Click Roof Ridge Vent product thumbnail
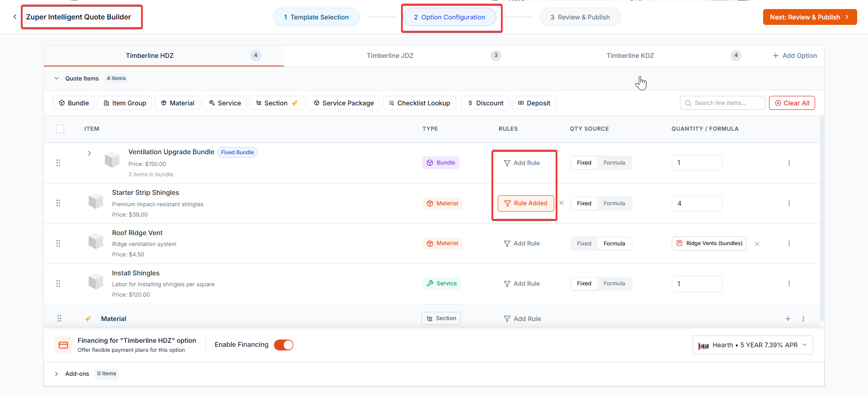 [96, 241]
